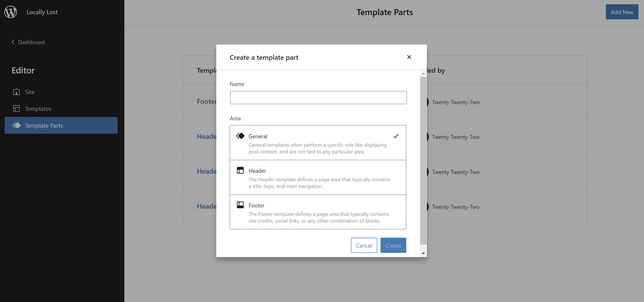644x302 pixels.
Task: Select the Header area option
Action: tap(318, 177)
